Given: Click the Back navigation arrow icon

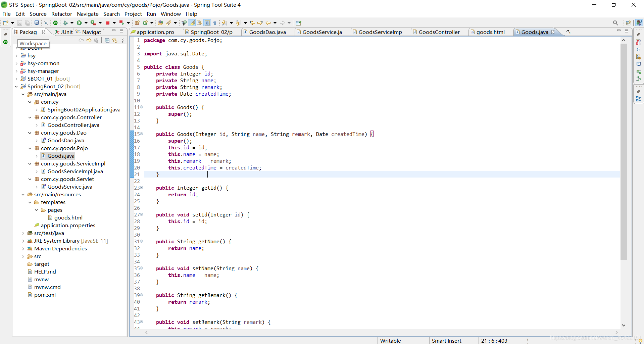Looking at the screenshot, I should click(x=268, y=23).
